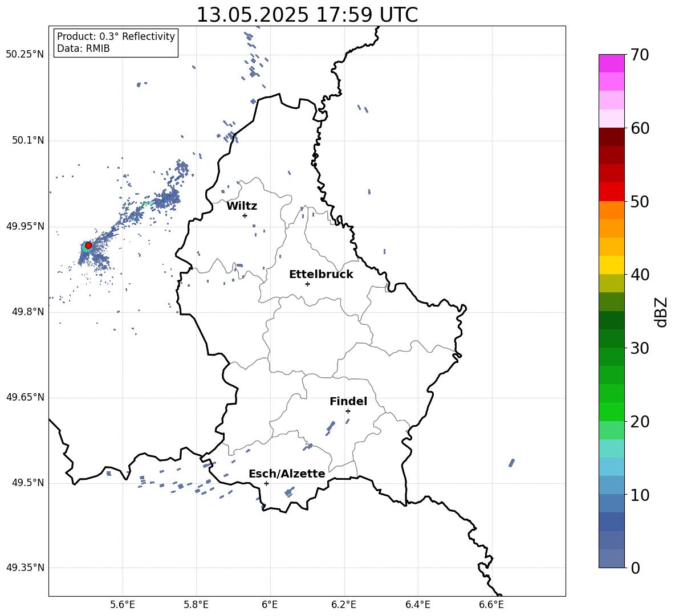Click the 49.5°N latitude label

click(x=27, y=483)
